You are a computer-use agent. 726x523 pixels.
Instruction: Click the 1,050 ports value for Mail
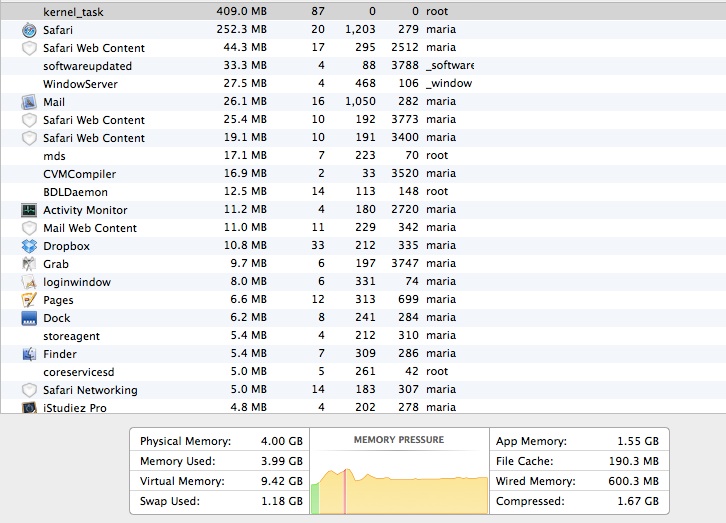[360, 101]
